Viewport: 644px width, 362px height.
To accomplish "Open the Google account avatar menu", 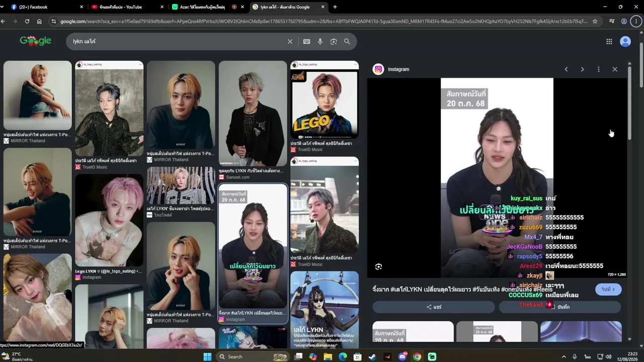I will [x=625, y=42].
